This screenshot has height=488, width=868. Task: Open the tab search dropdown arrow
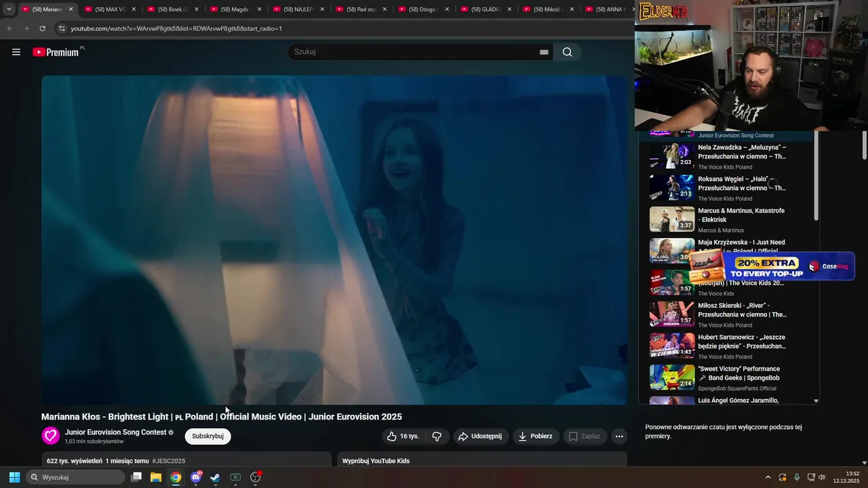pyautogui.click(x=9, y=9)
